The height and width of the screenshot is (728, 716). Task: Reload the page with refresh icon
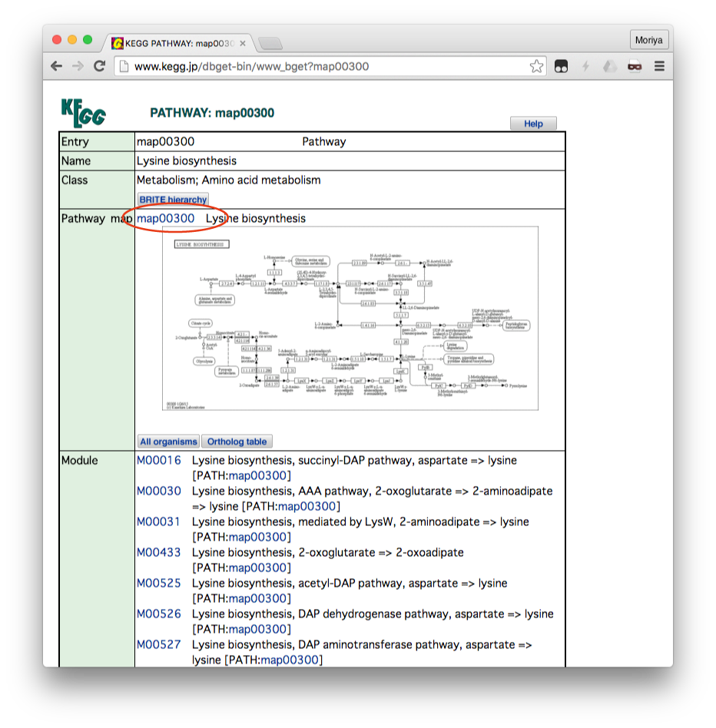pyautogui.click(x=99, y=66)
